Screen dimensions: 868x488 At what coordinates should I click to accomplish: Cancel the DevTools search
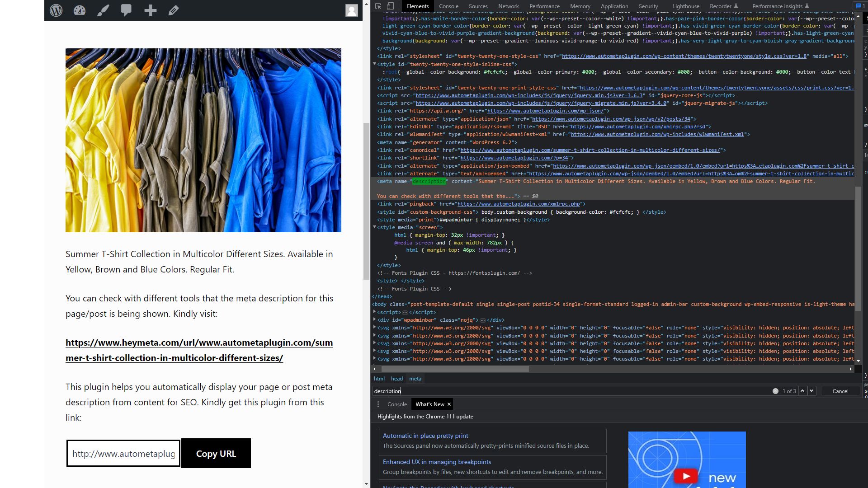pyautogui.click(x=840, y=391)
